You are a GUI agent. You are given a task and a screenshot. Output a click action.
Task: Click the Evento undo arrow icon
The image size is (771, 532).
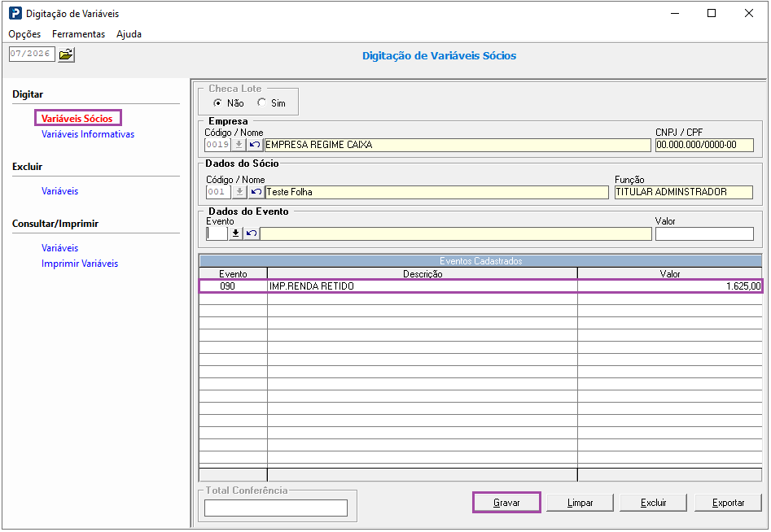tap(252, 233)
